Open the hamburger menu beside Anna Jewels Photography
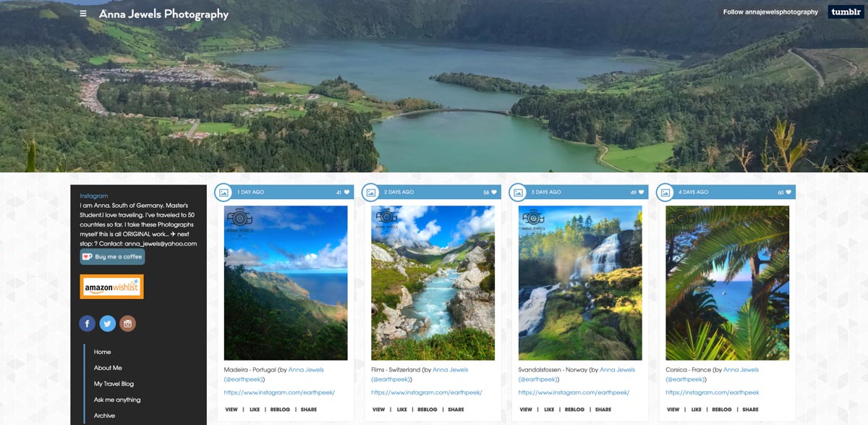Screen dimensions: 868x425 [x=83, y=13]
